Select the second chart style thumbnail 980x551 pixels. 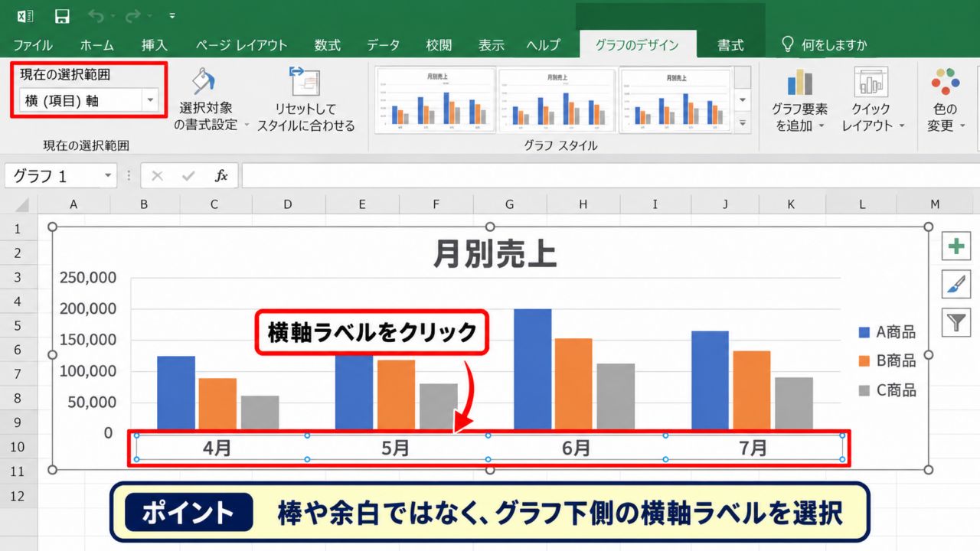pos(557,99)
